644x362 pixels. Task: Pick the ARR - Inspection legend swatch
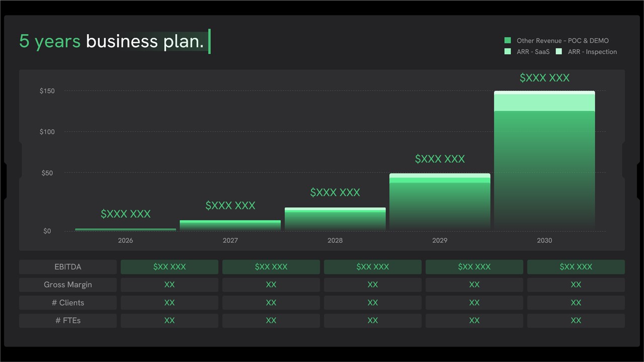click(x=559, y=52)
